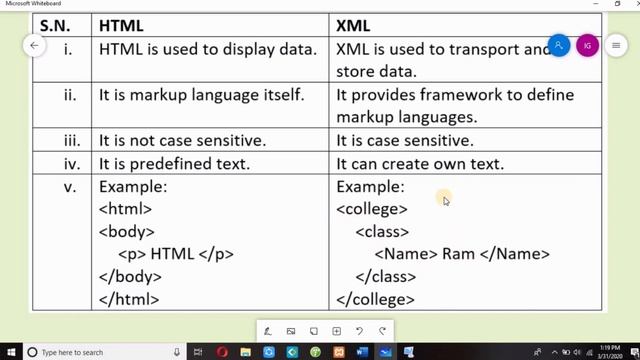
Task: Select 'It is markup language itself.' text
Action: (x=202, y=95)
